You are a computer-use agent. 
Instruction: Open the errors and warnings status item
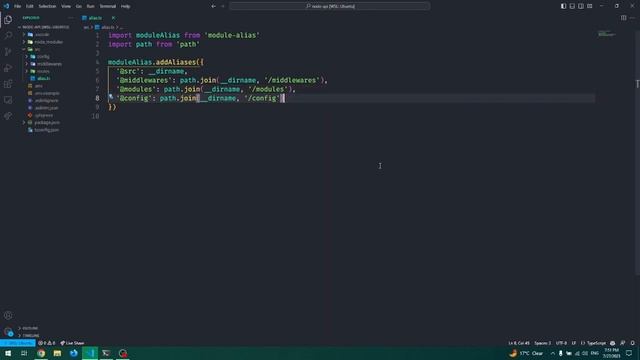tap(47, 343)
